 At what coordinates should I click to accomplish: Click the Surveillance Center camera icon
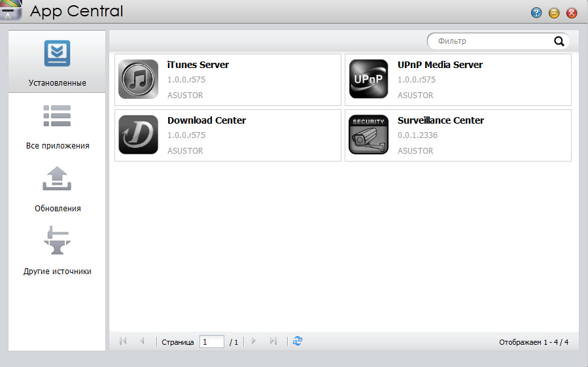[x=368, y=135]
